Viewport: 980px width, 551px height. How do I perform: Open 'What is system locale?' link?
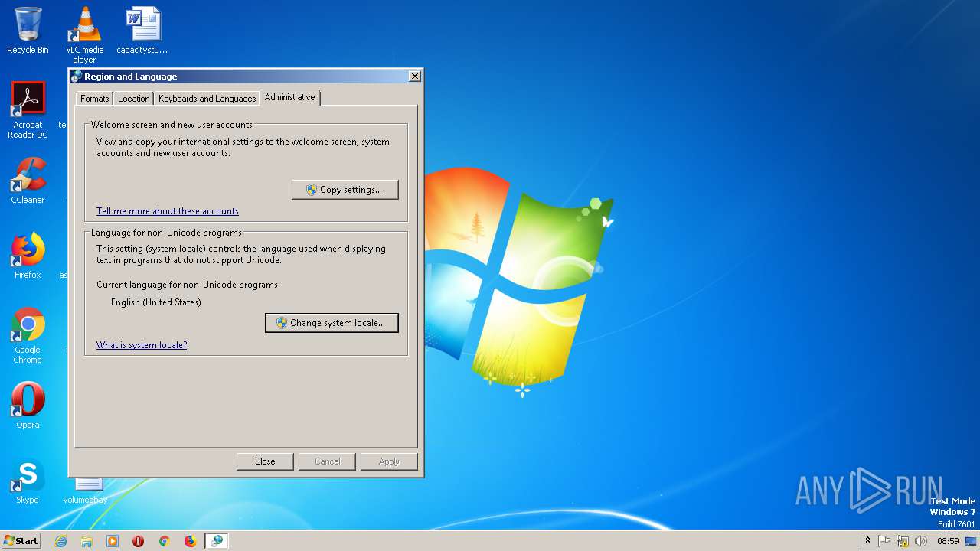(142, 345)
